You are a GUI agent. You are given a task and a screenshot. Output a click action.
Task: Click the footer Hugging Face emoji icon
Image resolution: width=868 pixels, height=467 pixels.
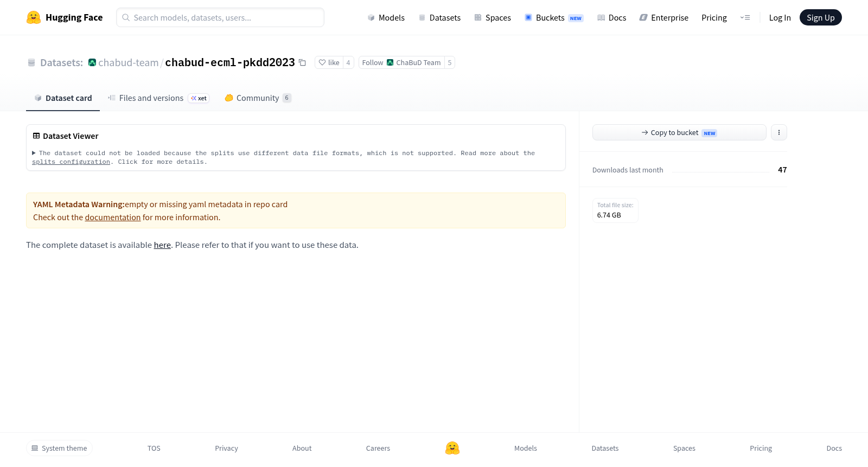[452, 448]
